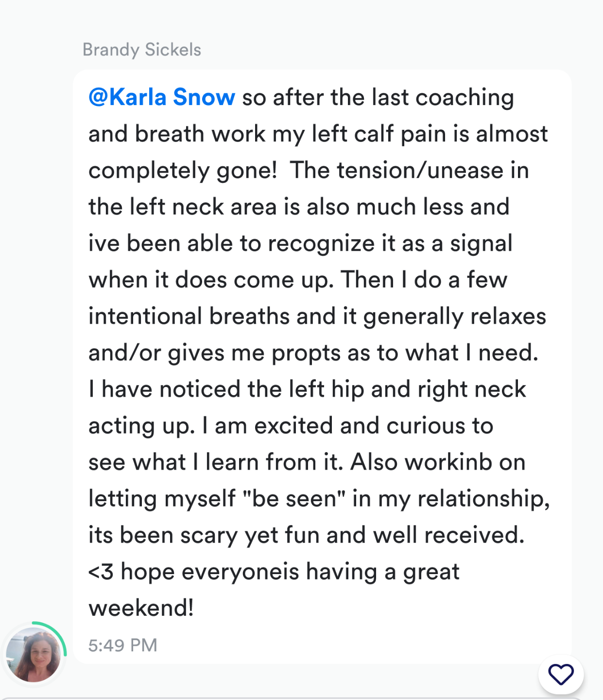Click the line starting "completely gone!"
603x700 pixels.
point(182,170)
